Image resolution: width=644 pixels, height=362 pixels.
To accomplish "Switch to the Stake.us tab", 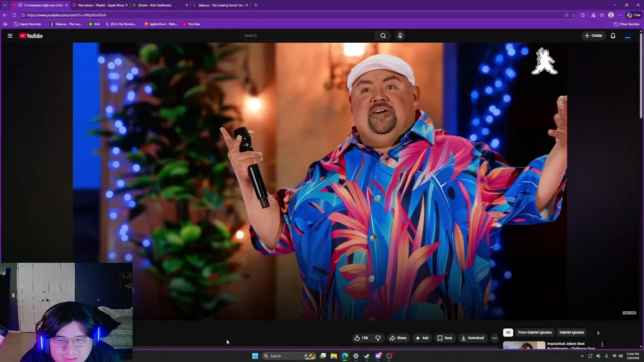I will coord(220,5).
